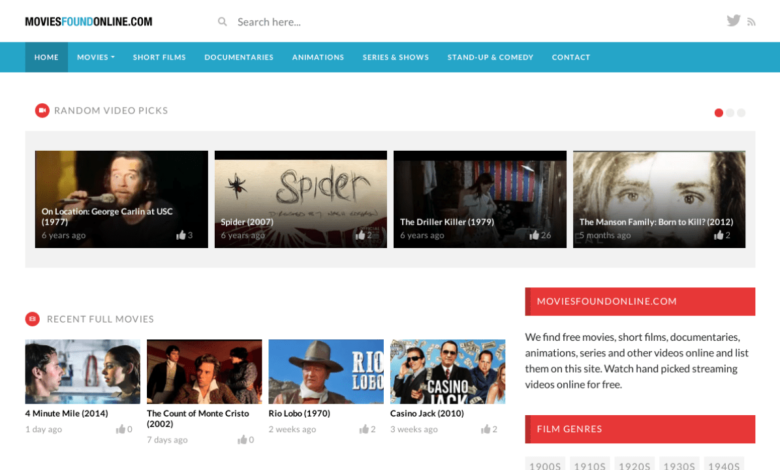Click the Recent Full Movies red icon
The height and width of the screenshot is (470, 780).
click(x=32, y=319)
